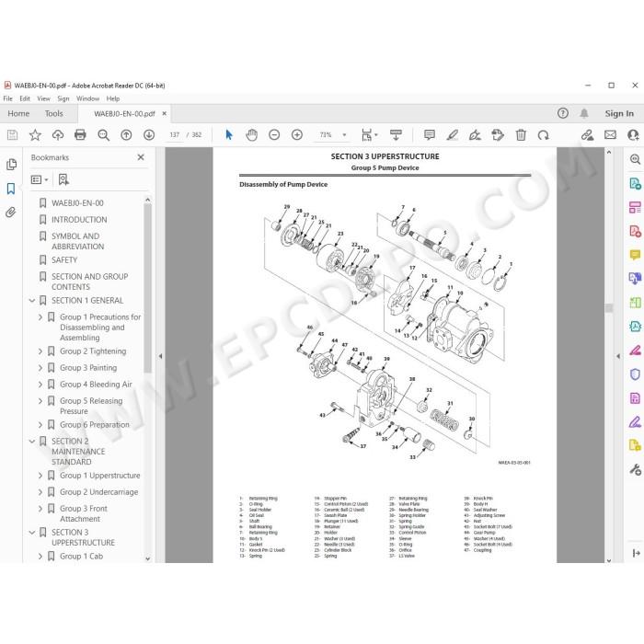Open the attachments paperclip panel

coord(11,213)
